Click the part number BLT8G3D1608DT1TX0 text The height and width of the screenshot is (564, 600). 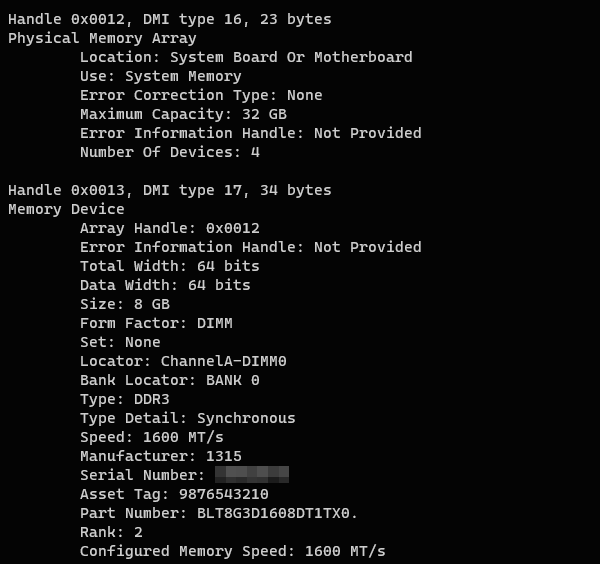[x=269, y=513]
